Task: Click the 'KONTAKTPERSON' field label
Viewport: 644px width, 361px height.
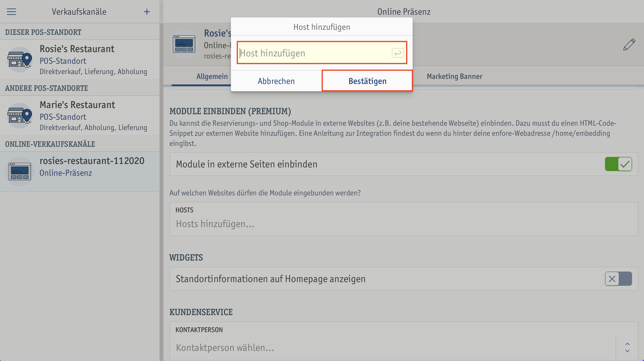Action: click(199, 330)
